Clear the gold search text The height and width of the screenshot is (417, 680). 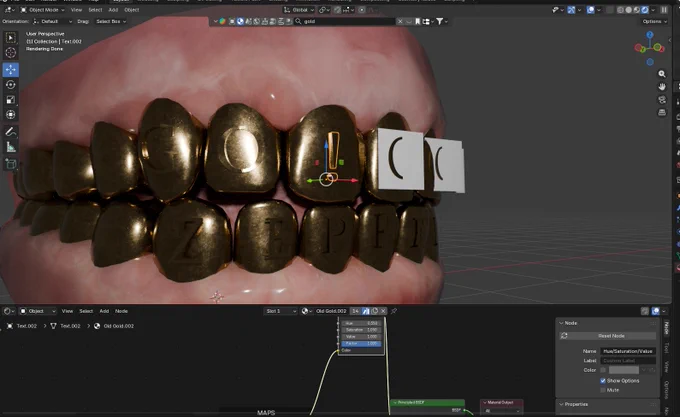(x=400, y=21)
